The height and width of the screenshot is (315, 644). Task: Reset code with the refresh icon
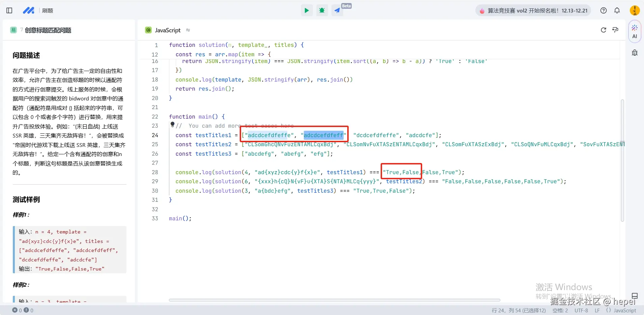[x=604, y=30]
